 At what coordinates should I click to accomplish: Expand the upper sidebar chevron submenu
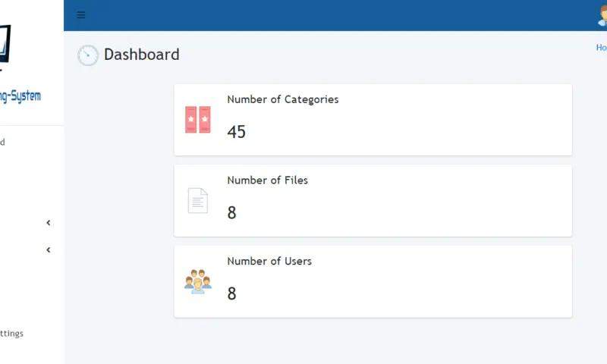coord(49,223)
